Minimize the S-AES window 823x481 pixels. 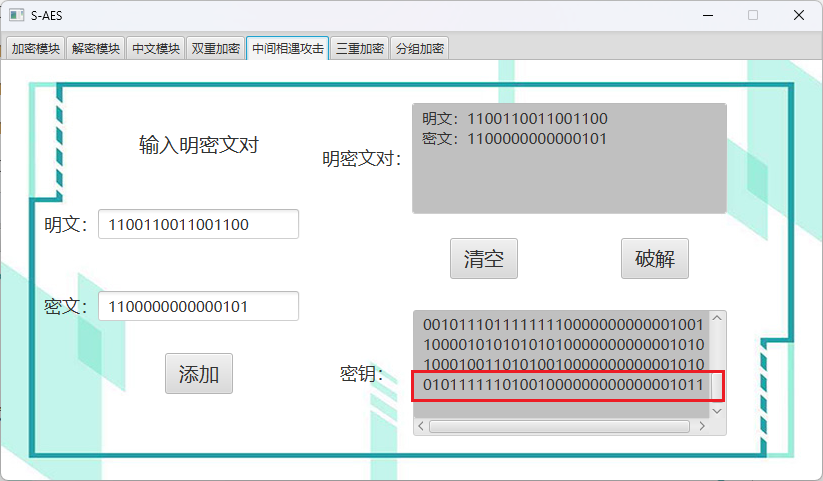708,15
